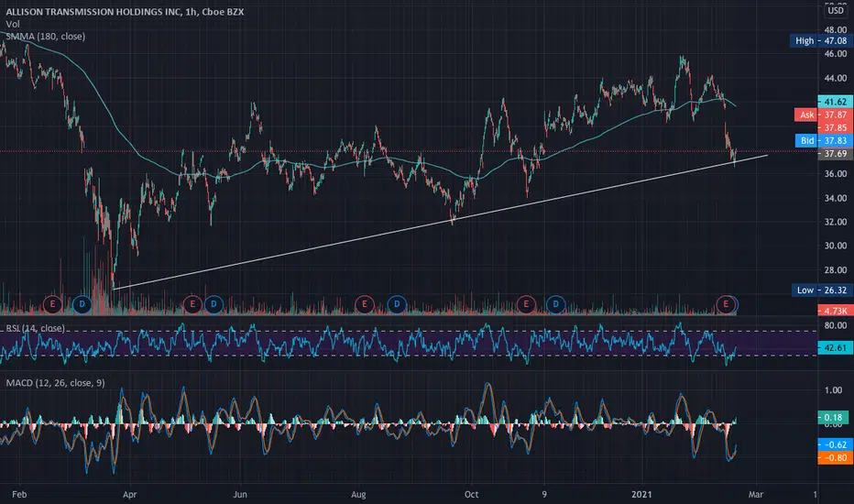The height and width of the screenshot is (504, 854).
Task: Open the E earnings marker after Oct
Action: coord(526,304)
